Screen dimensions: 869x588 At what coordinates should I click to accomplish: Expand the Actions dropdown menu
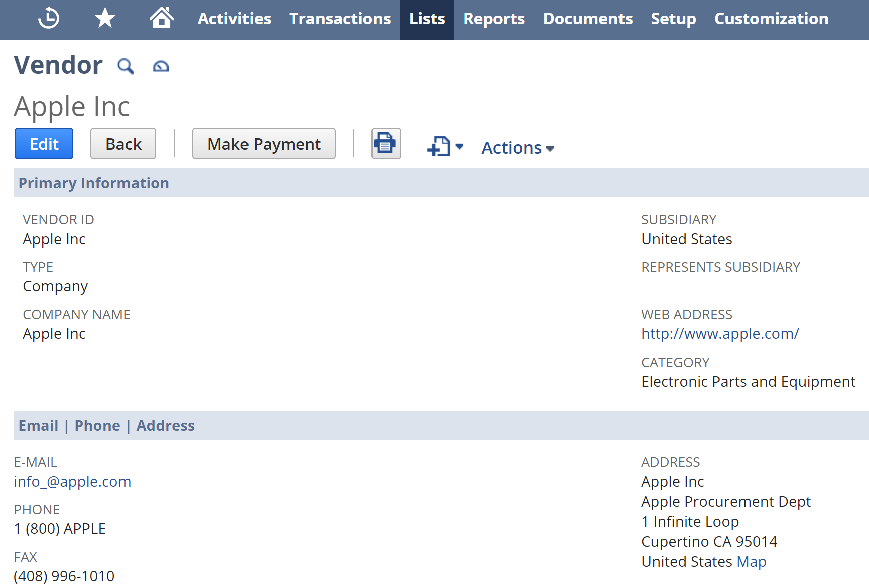point(518,148)
